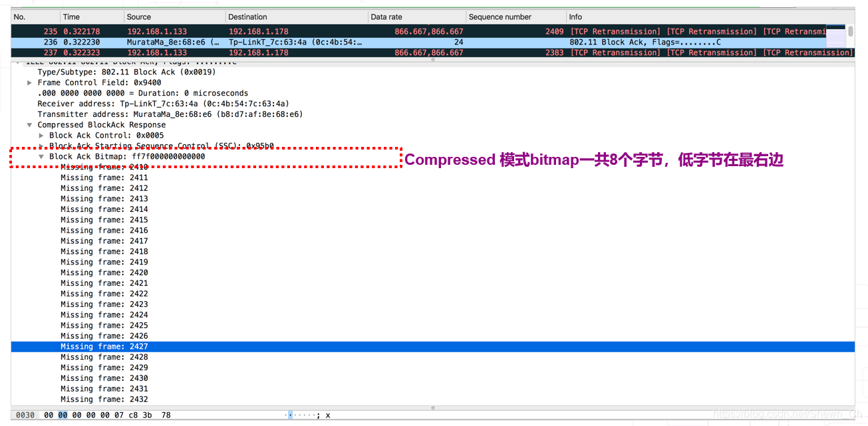Viewport: 868px width, 426px height.
Task: Select Missing frame: 2411 row
Action: pyautogui.click(x=432, y=177)
